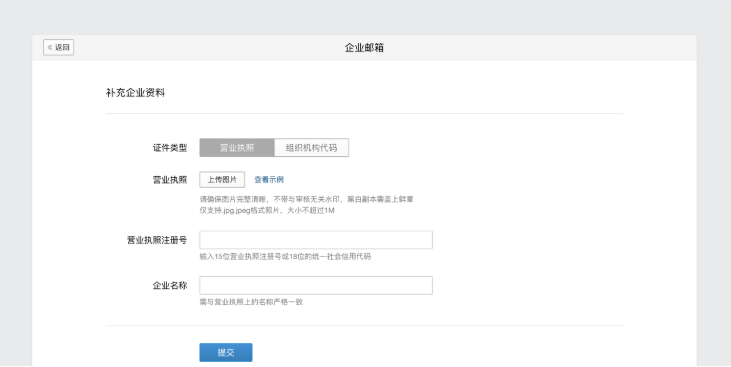This screenshot has width=731, height=367.
Task: Focus the 企业名称 input field
Action: tap(316, 285)
